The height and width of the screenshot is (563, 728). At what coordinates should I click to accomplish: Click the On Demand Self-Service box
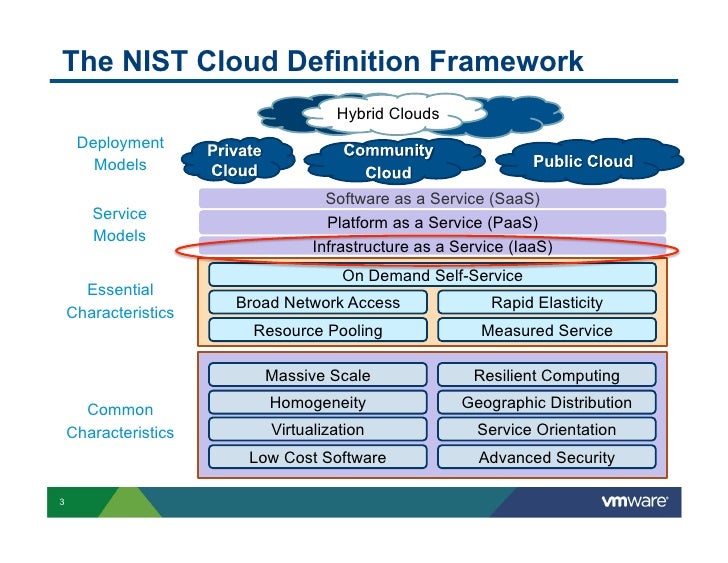pos(432,275)
